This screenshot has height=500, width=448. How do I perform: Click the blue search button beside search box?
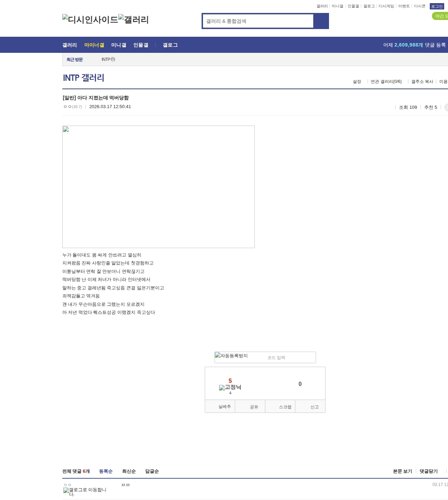coord(321,21)
